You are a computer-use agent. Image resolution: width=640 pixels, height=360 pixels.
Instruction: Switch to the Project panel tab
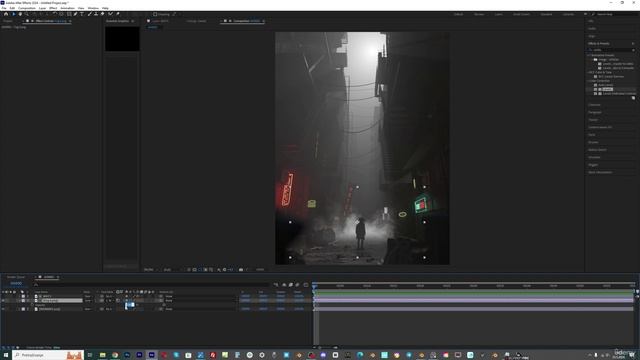(7, 21)
